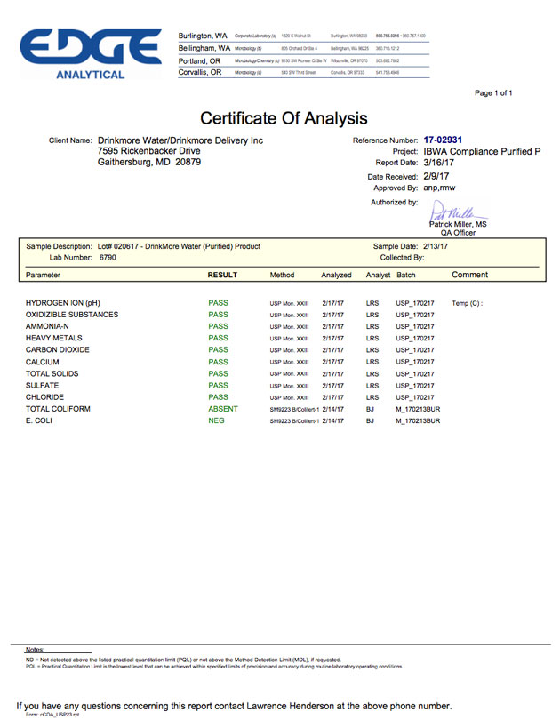Click analyst BJ for E. COLI
The image size is (560, 728).
point(370,421)
